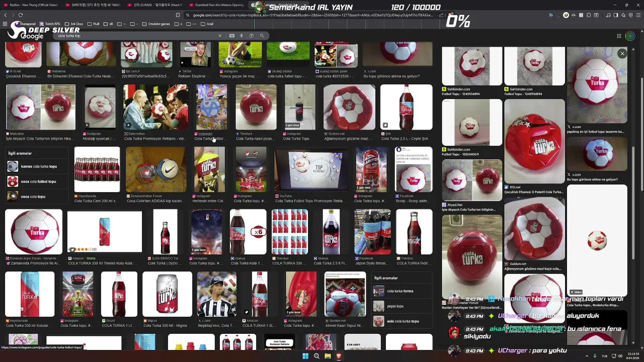The image size is (644, 362).
Task: Open Guidum.net Ağlamıyorum gözüme side panel image
Action: (534, 228)
